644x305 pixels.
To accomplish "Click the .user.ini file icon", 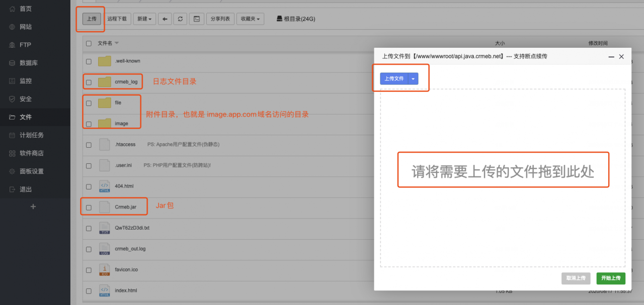I will tap(105, 165).
